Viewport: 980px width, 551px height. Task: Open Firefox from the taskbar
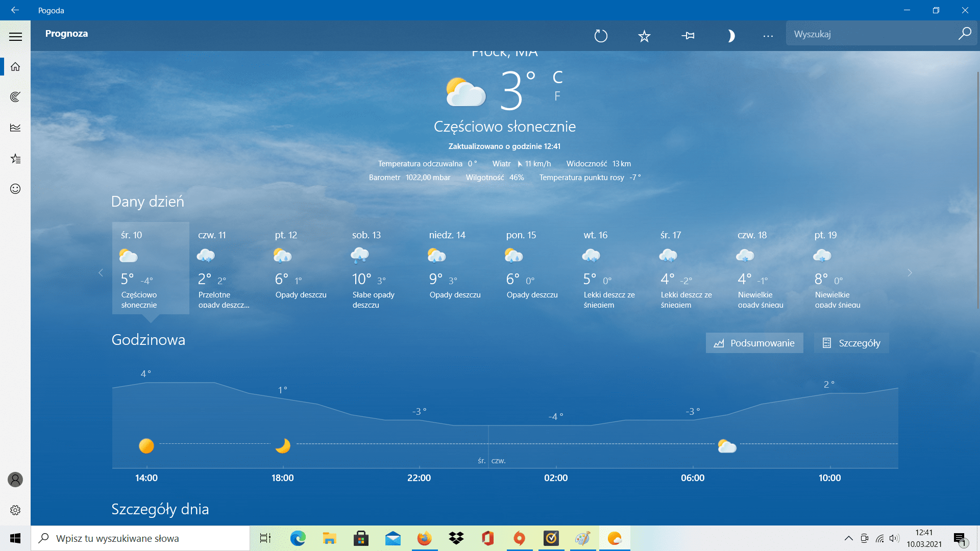(424, 538)
